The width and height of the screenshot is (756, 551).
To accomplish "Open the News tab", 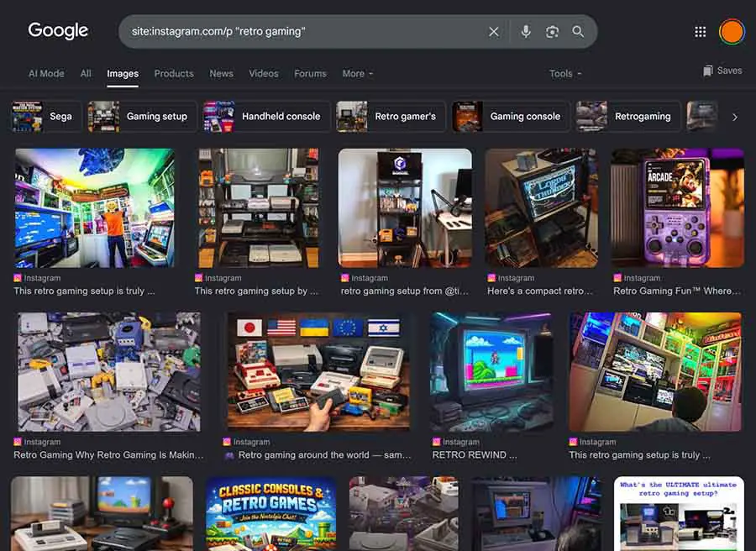I will click(221, 74).
